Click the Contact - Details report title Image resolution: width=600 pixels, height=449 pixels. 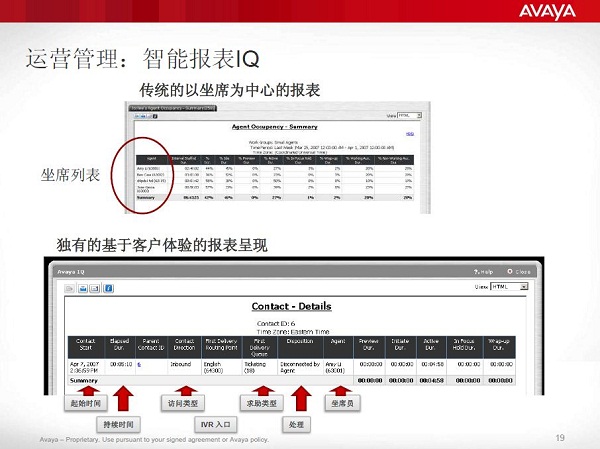pos(292,306)
